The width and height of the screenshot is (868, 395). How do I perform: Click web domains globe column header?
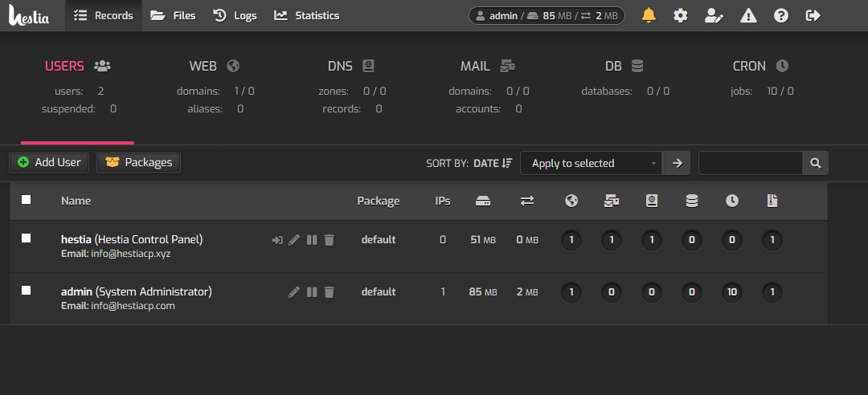point(572,202)
